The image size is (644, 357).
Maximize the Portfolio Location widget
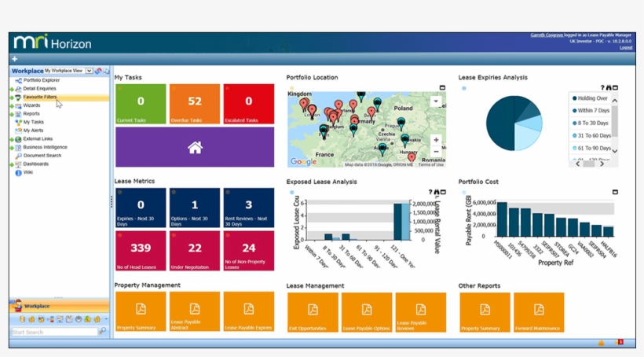point(442,87)
